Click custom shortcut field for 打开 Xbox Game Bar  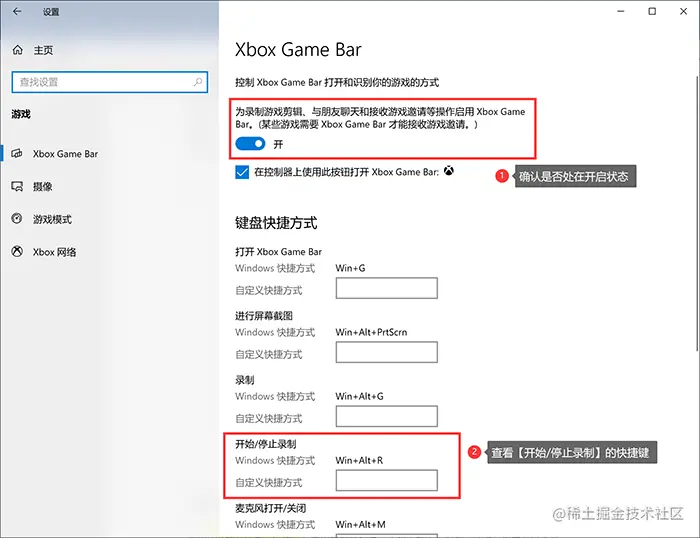(x=387, y=288)
